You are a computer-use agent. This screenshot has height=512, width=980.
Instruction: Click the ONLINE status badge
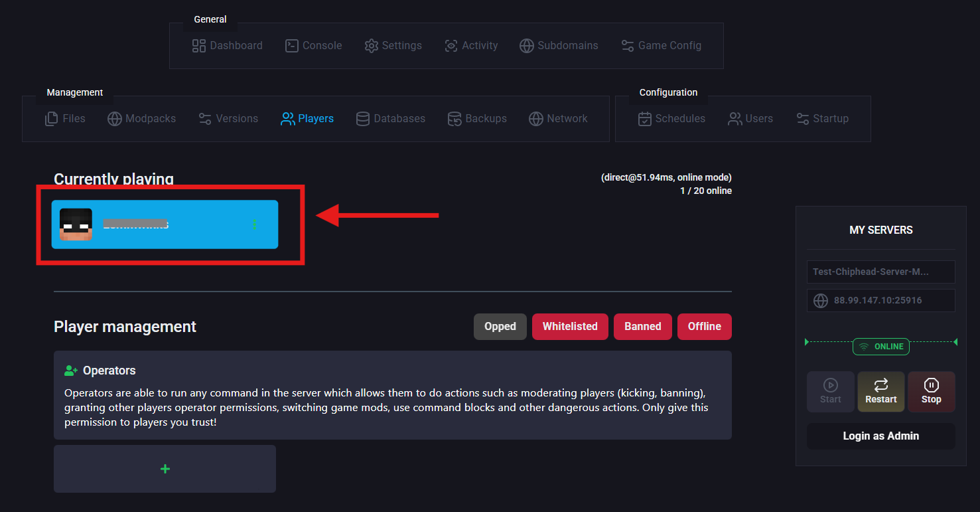[x=881, y=347]
